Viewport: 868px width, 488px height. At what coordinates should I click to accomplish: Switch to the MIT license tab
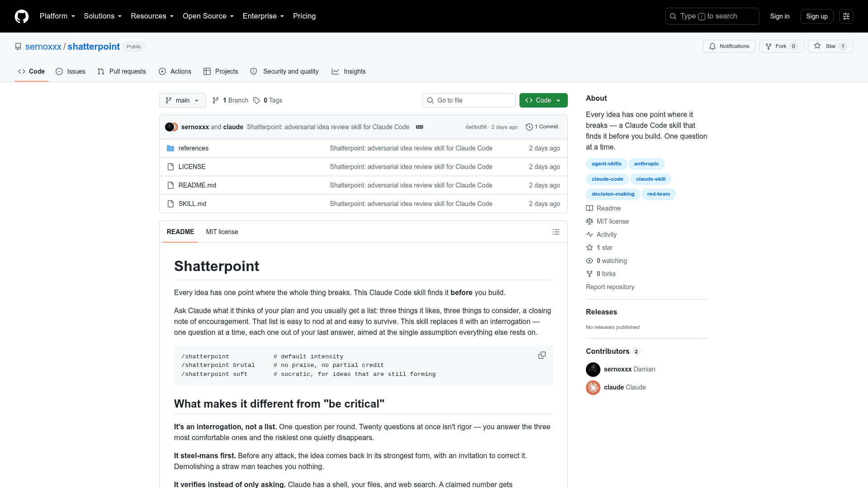click(222, 232)
